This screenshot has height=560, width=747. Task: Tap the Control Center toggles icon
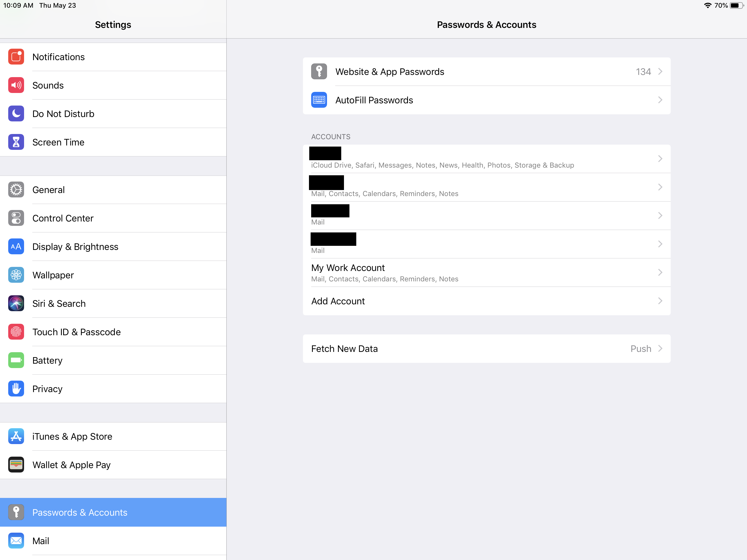16,218
